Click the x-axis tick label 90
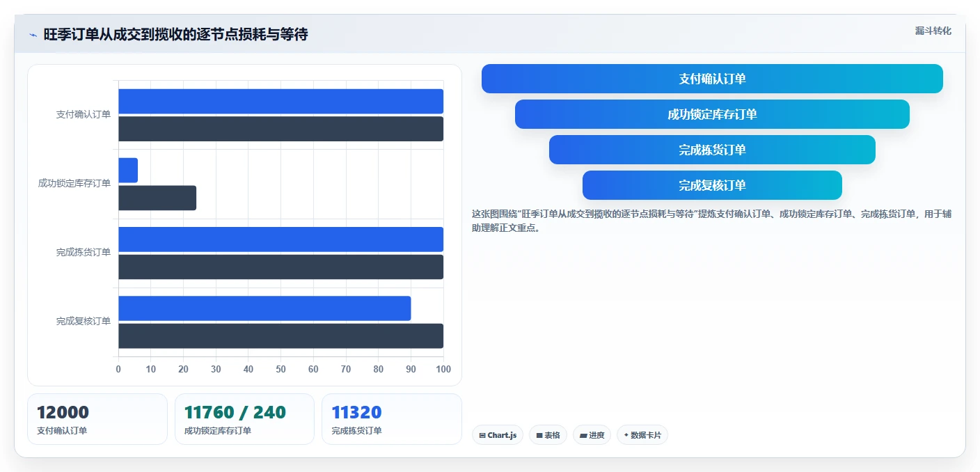The image size is (980, 472). pyautogui.click(x=411, y=369)
